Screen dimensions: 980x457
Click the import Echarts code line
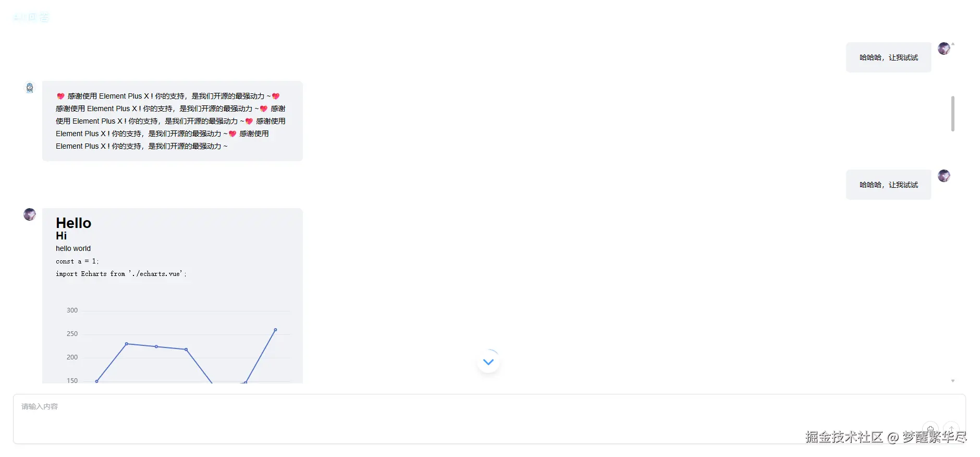tap(121, 274)
